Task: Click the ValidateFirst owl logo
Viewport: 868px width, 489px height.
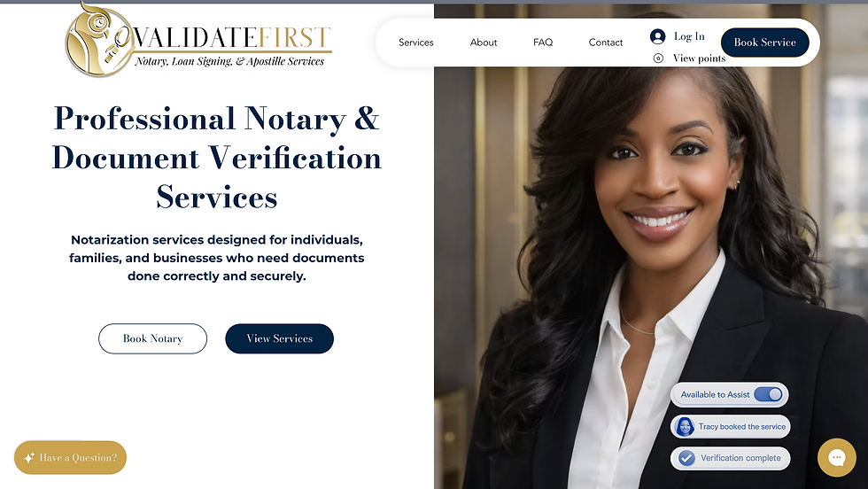Action: click(97, 40)
